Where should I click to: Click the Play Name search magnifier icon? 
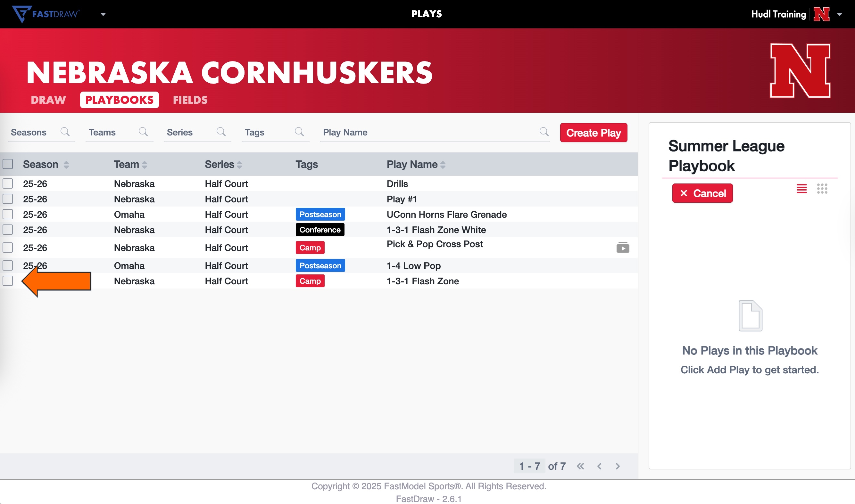(544, 132)
